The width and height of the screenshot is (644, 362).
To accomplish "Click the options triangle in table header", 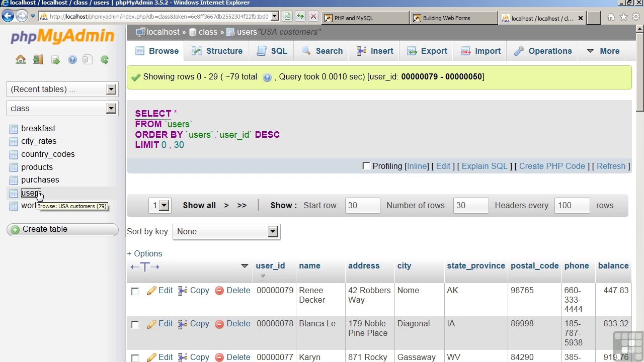I will pyautogui.click(x=245, y=266).
